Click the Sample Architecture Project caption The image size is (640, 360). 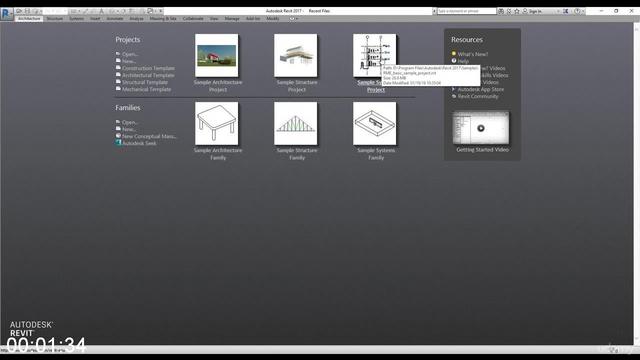tap(218, 86)
